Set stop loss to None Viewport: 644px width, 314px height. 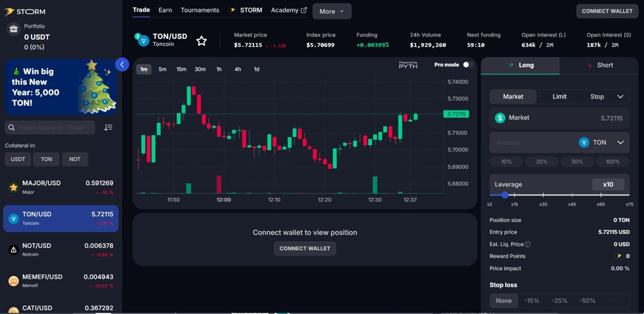[x=503, y=301]
